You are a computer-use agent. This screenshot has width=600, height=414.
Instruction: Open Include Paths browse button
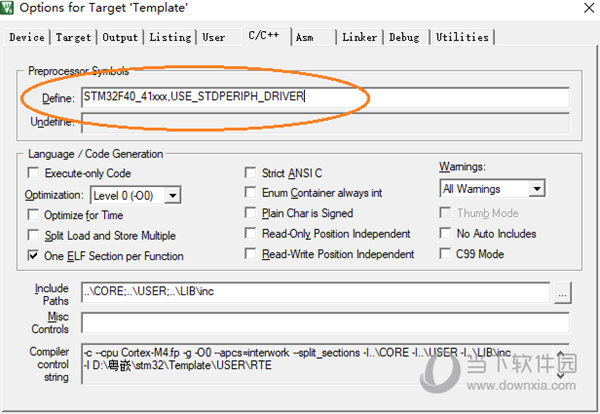pyautogui.click(x=562, y=293)
